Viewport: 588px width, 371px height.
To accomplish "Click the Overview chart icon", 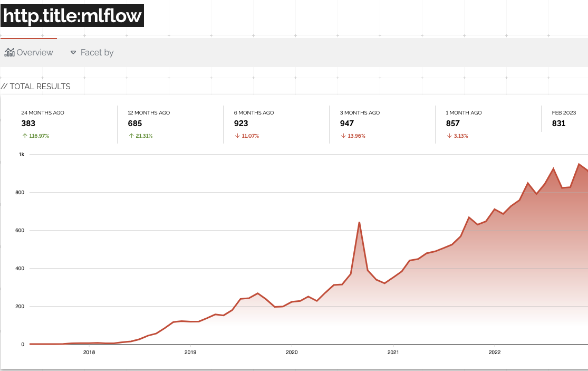I will (9, 52).
